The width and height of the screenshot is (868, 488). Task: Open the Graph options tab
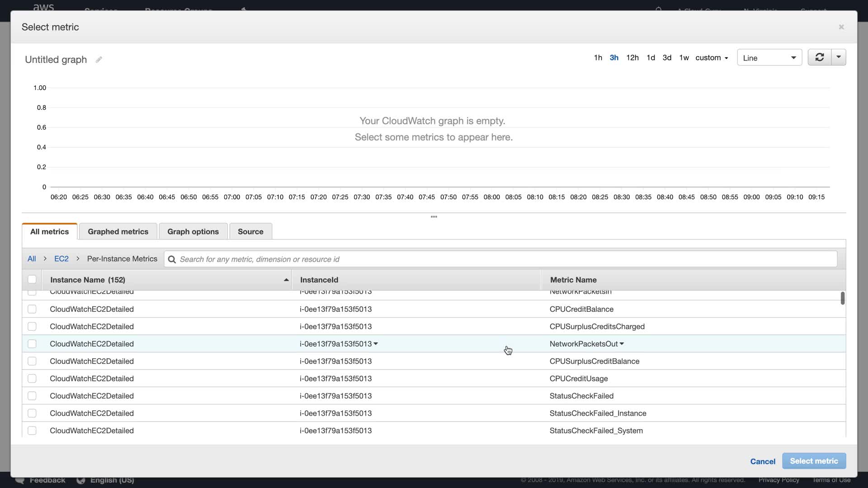coord(193,231)
